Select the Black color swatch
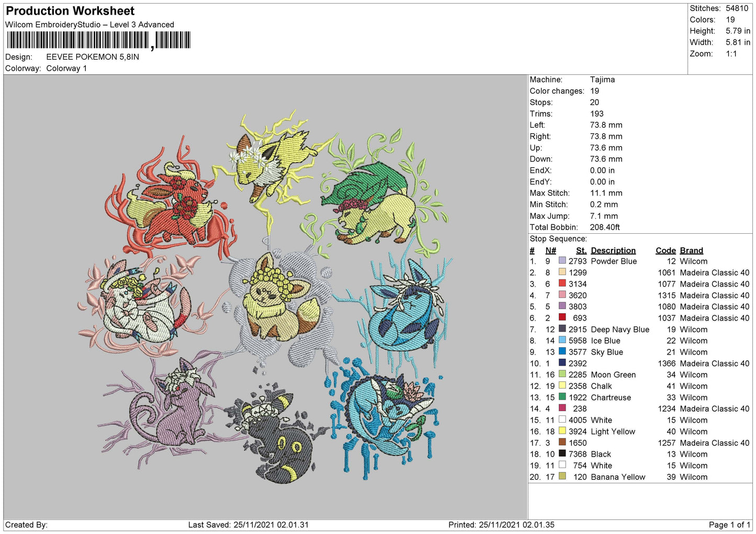756x534 pixels. [x=562, y=453]
